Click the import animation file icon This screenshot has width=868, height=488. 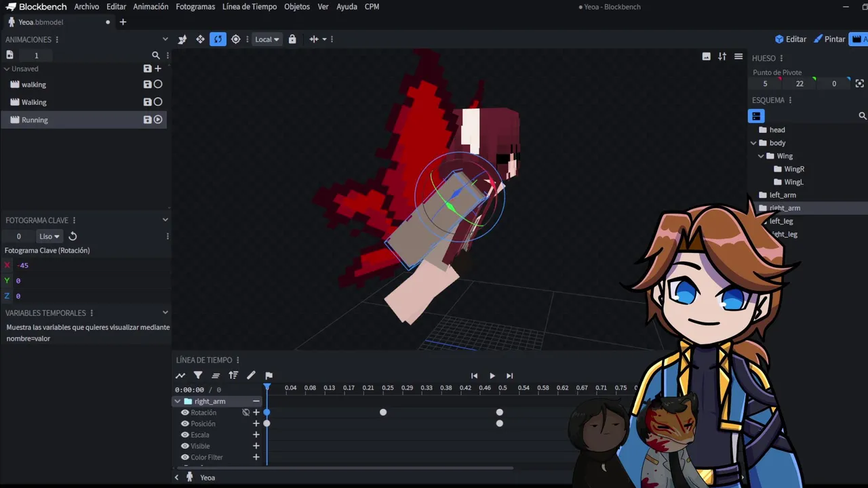coord(9,55)
